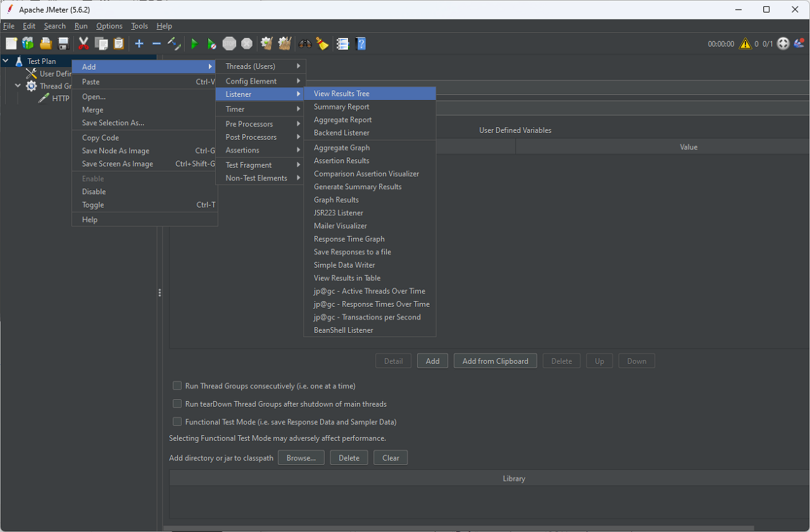Choose jp@gc - Transactions per Second

[370, 317]
